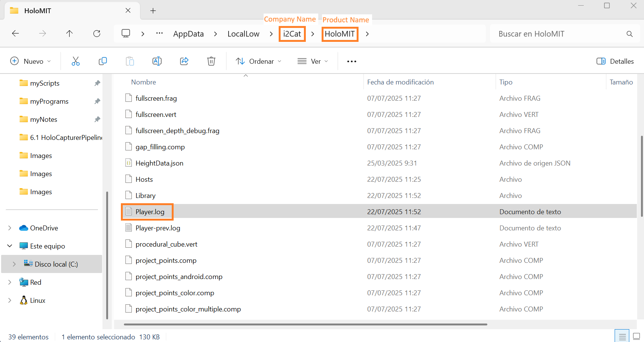Go up one folder level
Screen dimensions: 644x342
tap(69, 34)
